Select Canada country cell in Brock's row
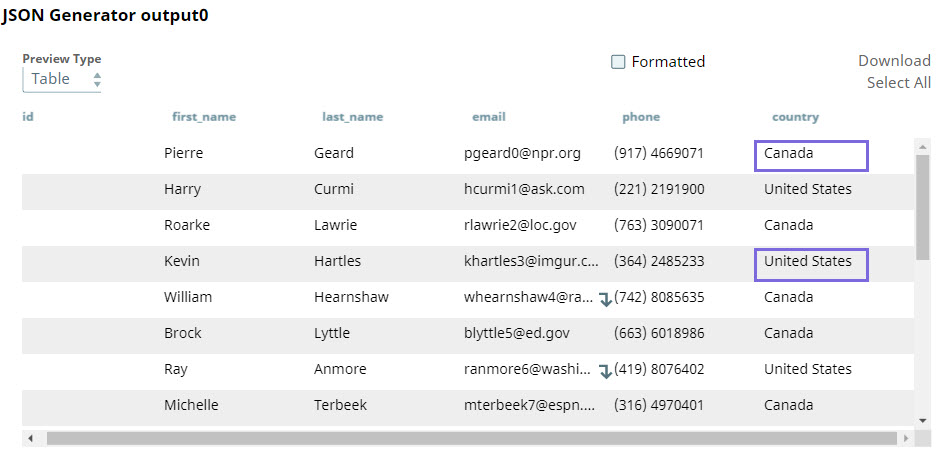Image resolution: width=939 pixels, height=456 pixels. (788, 333)
